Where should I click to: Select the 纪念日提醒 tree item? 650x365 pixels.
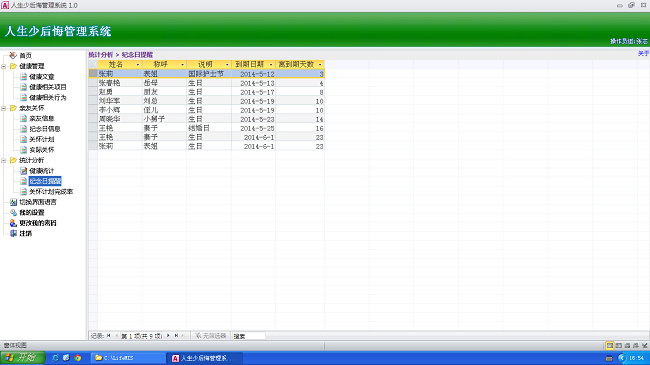click(x=45, y=181)
